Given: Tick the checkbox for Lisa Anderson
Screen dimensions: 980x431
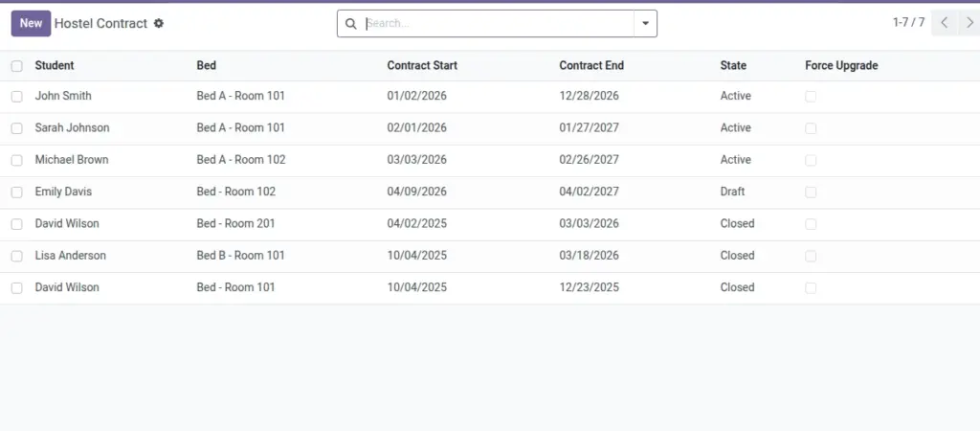Looking at the screenshot, I should tap(17, 256).
